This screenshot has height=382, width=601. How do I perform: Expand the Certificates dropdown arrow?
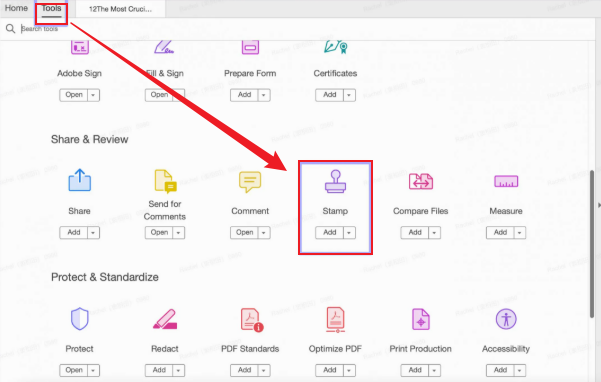349,95
